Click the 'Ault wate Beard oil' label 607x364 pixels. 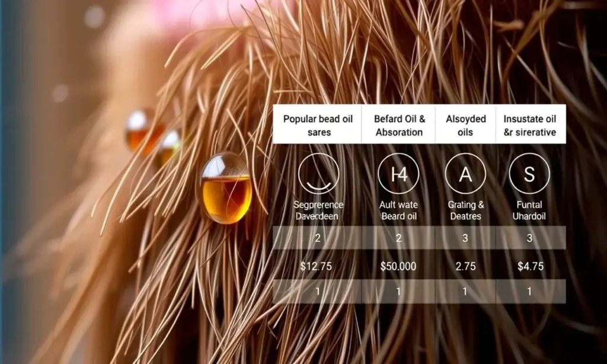tap(398, 210)
